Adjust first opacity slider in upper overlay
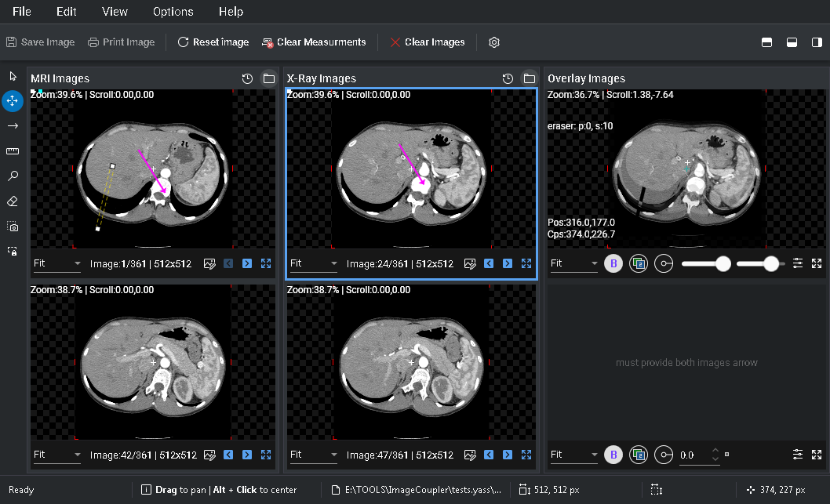This screenshot has width=830, height=504. [705, 263]
